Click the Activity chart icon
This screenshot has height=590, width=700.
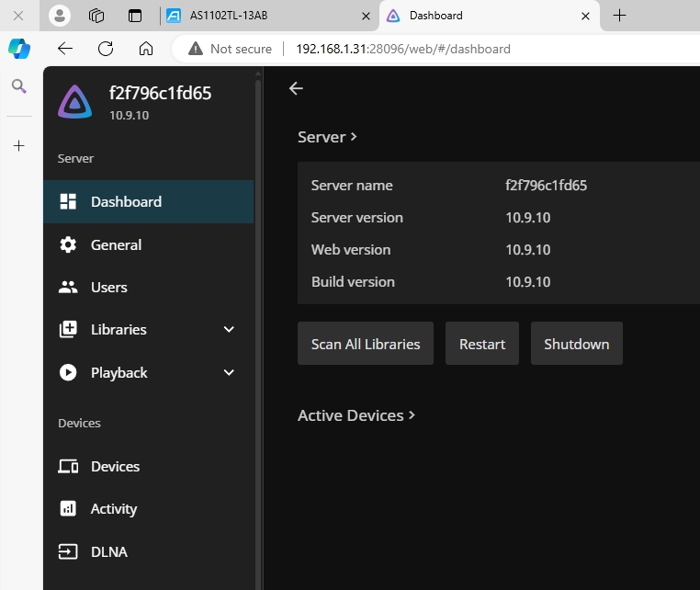click(x=68, y=509)
